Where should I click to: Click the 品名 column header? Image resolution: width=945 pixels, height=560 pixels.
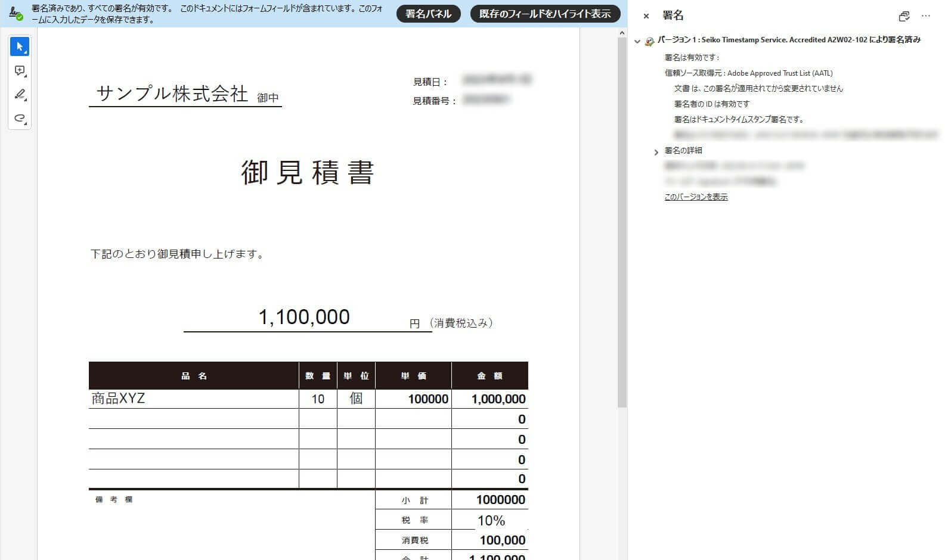pos(194,376)
